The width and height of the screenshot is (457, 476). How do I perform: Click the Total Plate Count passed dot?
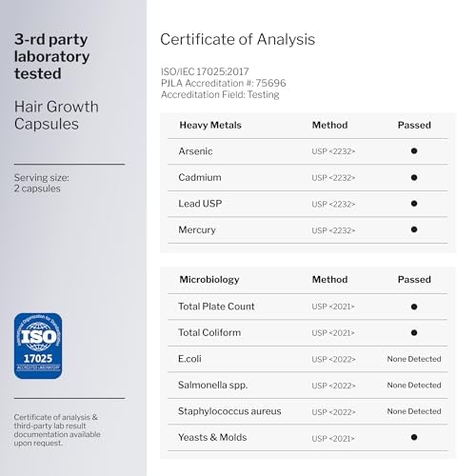(x=414, y=307)
